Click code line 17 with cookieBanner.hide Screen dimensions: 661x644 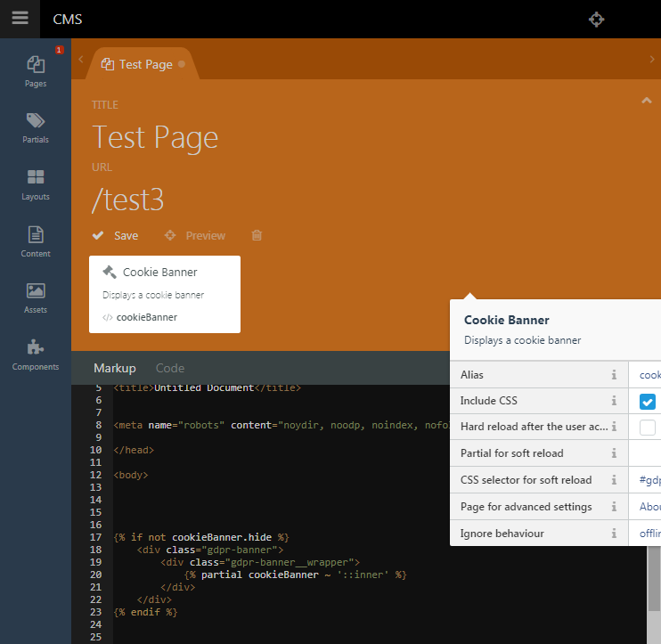(201, 537)
